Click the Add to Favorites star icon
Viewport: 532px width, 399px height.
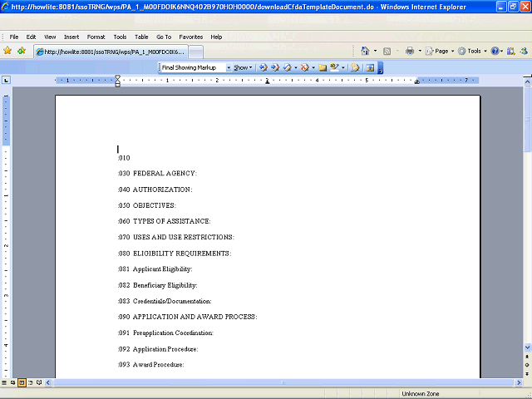(x=22, y=51)
